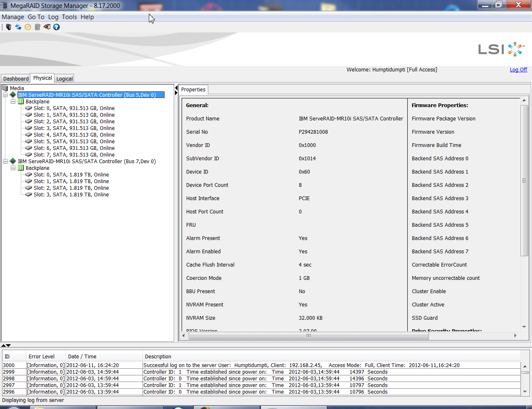Open the Manage menu
The height and width of the screenshot is (409, 532).
[x=13, y=17]
